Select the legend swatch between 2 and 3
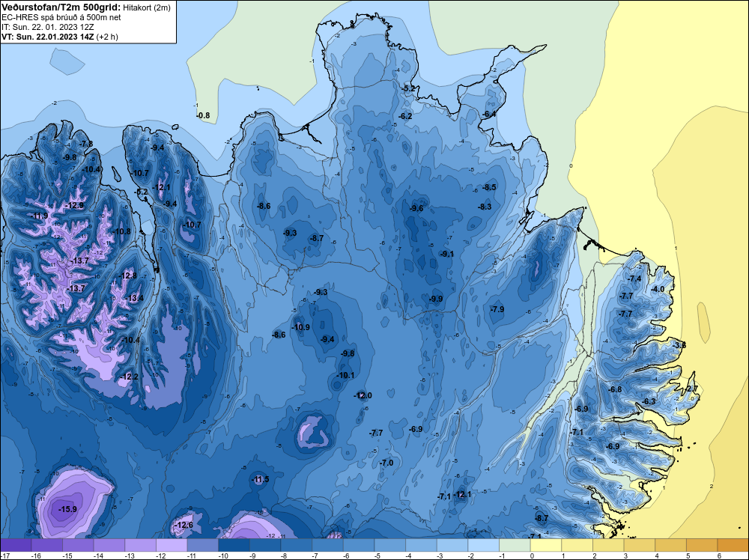 tap(608, 545)
